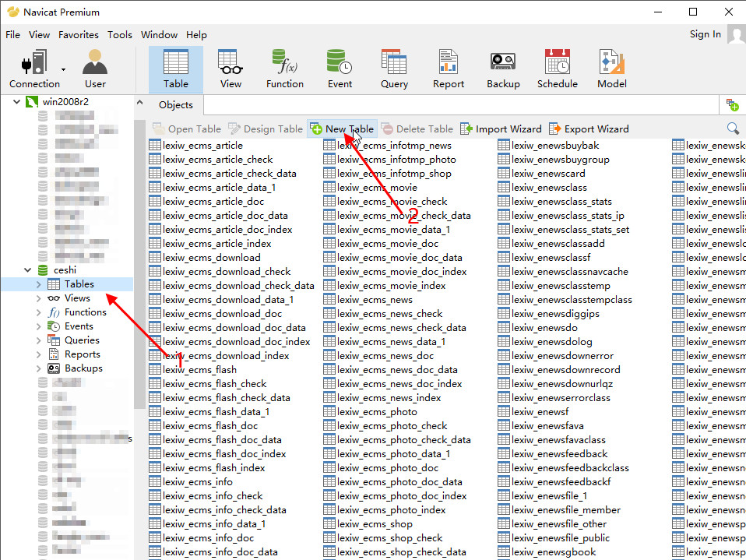
Task: Click the Sign In link
Action: click(705, 34)
